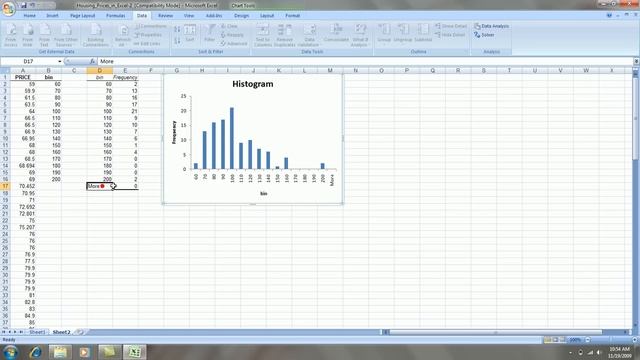Screen dimensions: 640x360
Task: Click the Histogram chart title
Action: pyautogui.click(x=253, y=84)
